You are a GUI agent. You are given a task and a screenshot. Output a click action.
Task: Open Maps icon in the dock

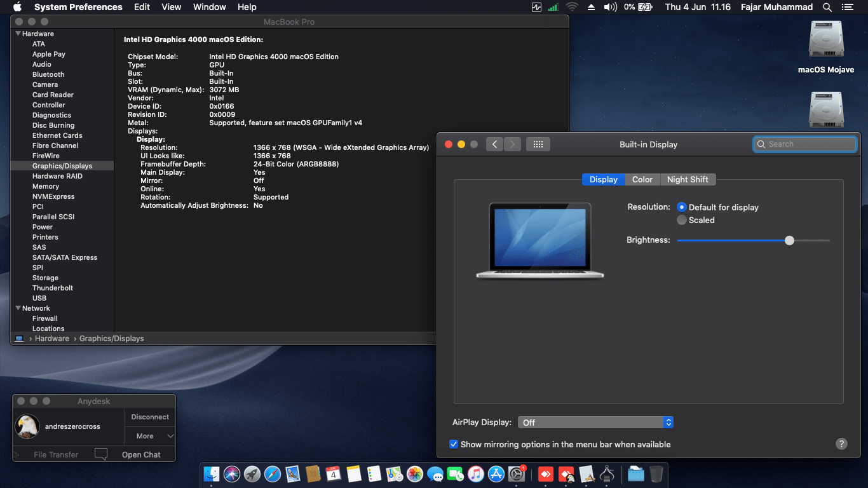pyautogui.click(x=395, y=474)
